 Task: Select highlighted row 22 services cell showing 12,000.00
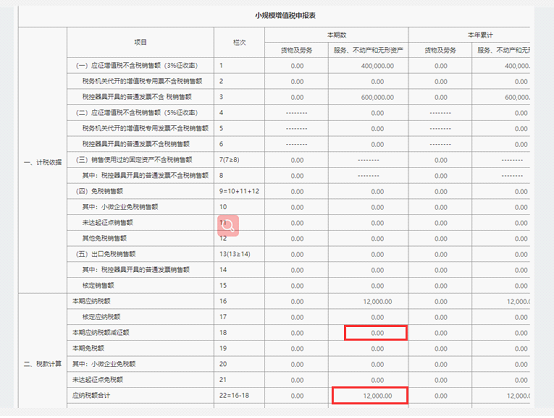pos(370,396)
